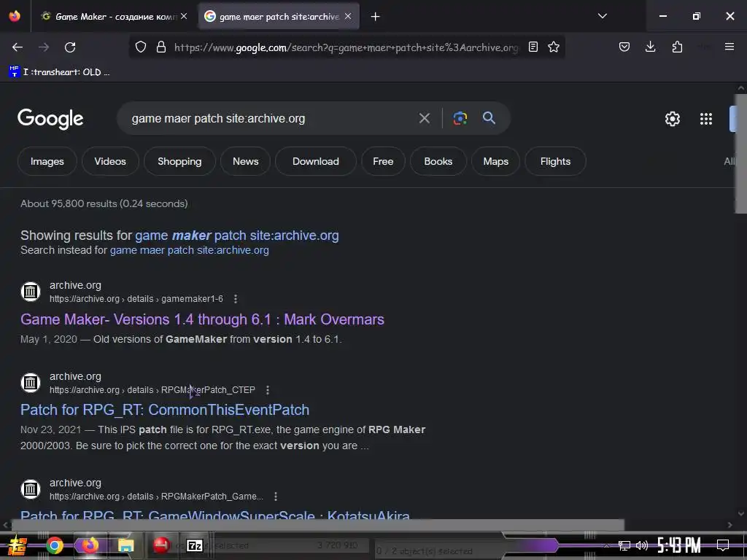
Task: Open the Firefox downloads panel
Action: 650,47
